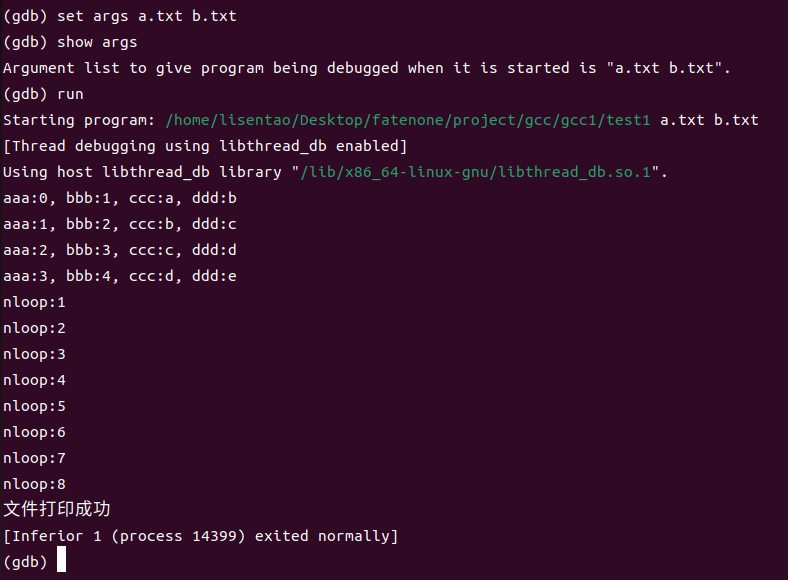The height and width of the screenshot is (580, 788).
Task: Click the green test1 program path
Action: click(x=408, y=121)
